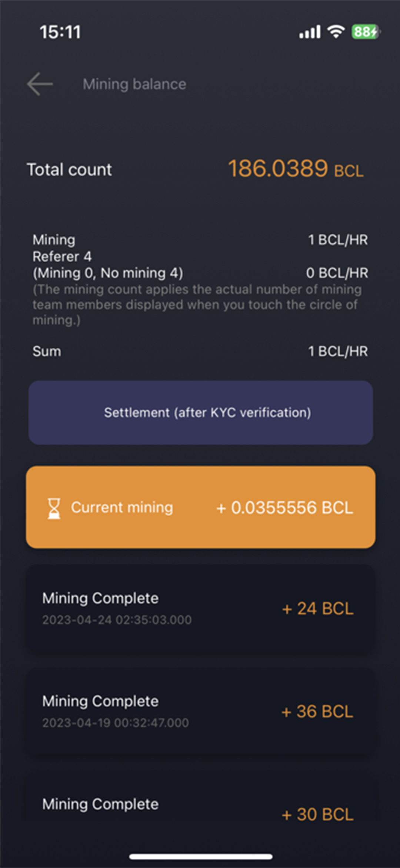Tap the 2023-04-24 02:35:03 timestamp

(x=117, y=620)
